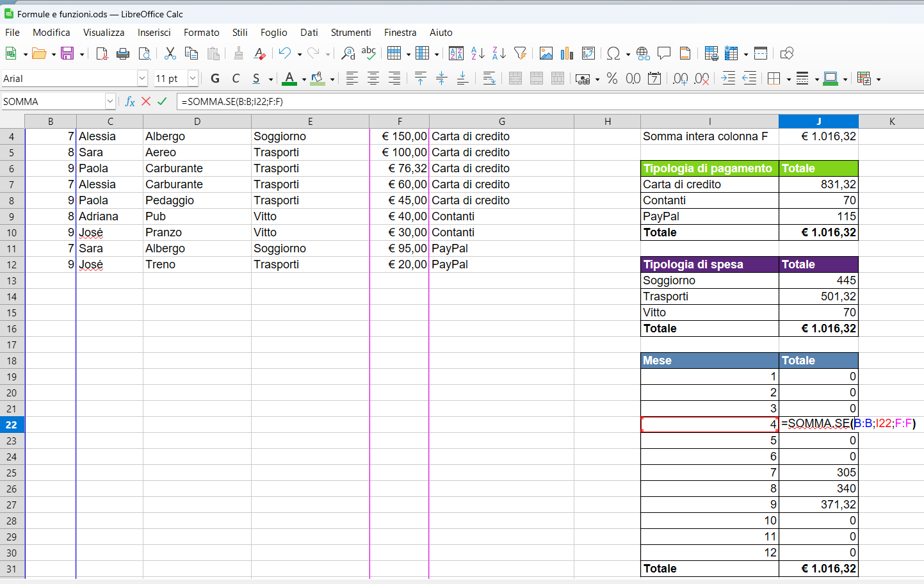This screenshot has height=584, width=924.
Task: Toggle Underline formatting S button
Action: pyautogui.click(x=256, y=79)
